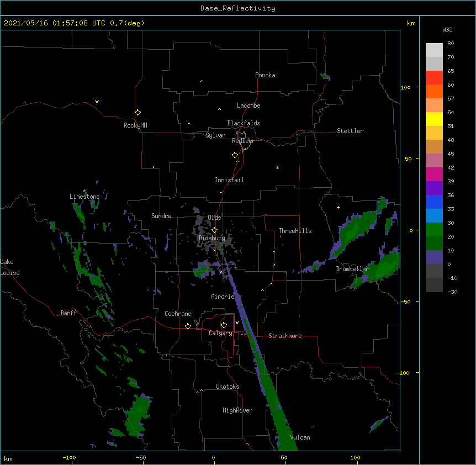Click the Limestone label

(x=84, y=197)
